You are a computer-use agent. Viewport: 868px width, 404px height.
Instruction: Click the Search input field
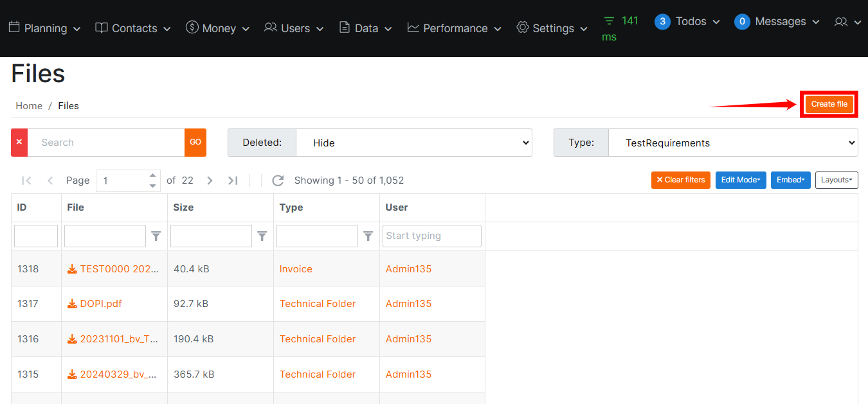tap(106, 143)
